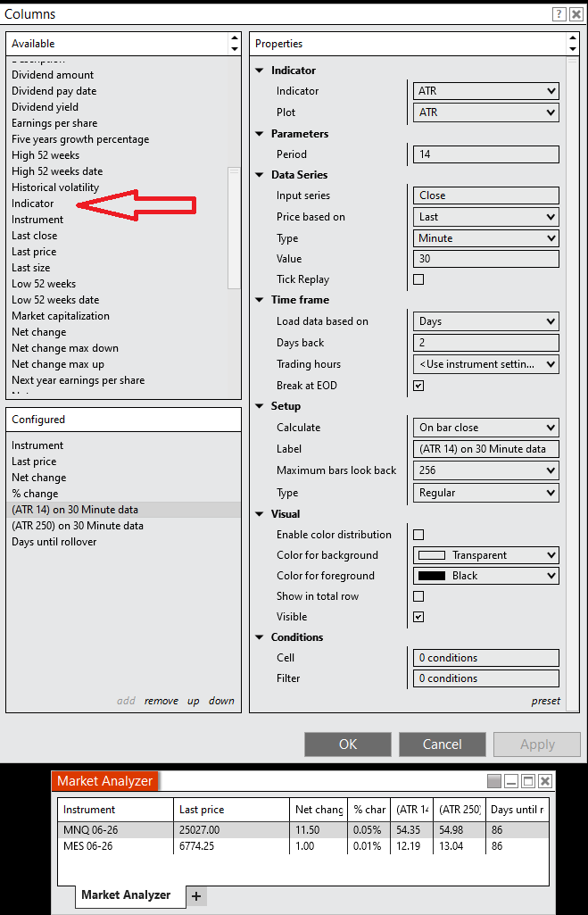Image resolution: width=588 pixels, height=915 pixels.
Task: Click the help question mark icon
Action: [559, 13]
